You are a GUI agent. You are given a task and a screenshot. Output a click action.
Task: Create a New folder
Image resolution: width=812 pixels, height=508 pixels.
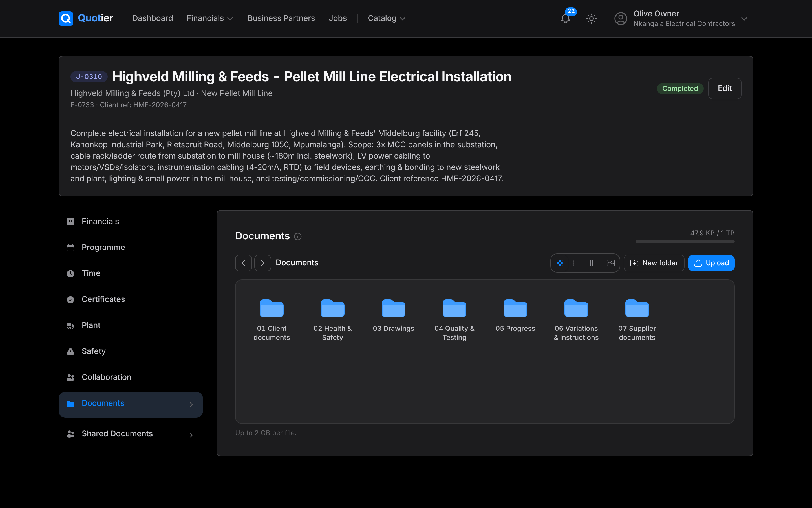coord(654,263)
